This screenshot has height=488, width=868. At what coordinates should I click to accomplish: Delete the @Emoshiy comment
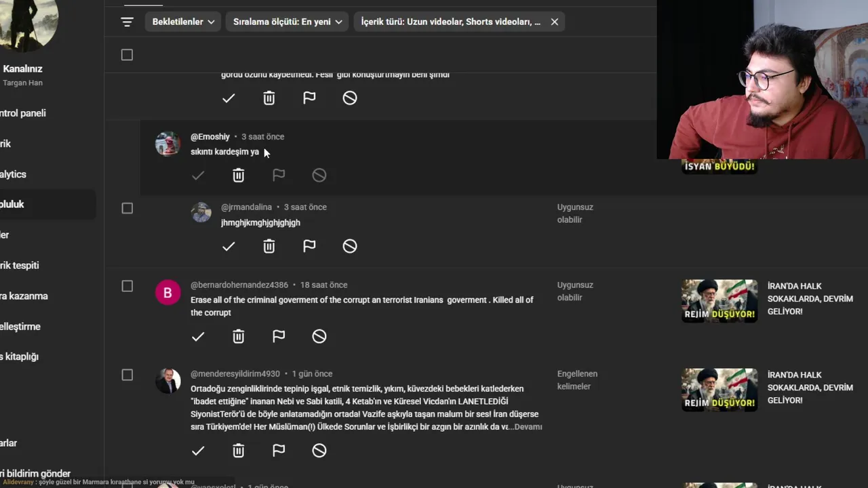239,176
